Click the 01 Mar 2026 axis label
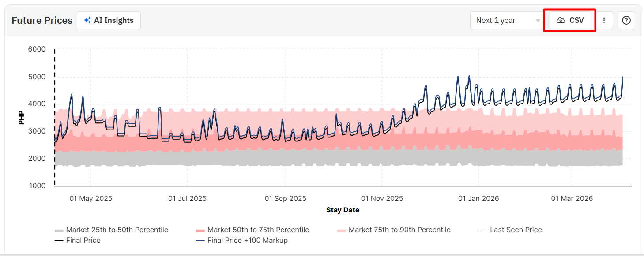 572,198
